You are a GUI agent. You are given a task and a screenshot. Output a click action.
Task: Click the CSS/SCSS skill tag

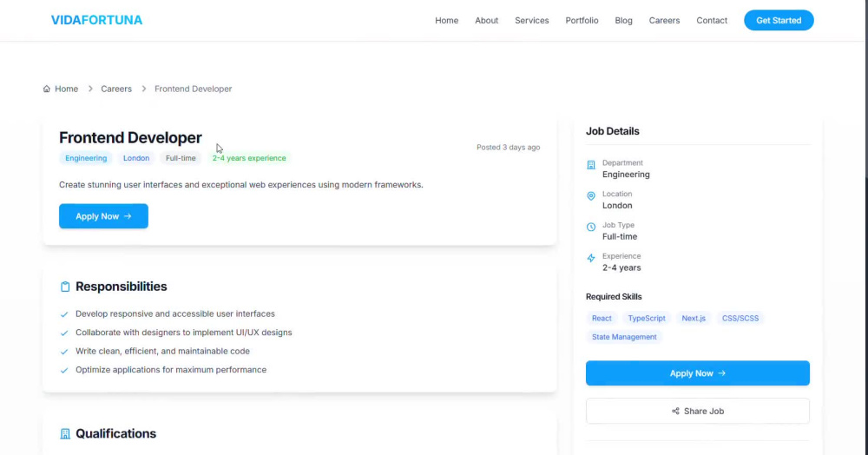point(740,319)
